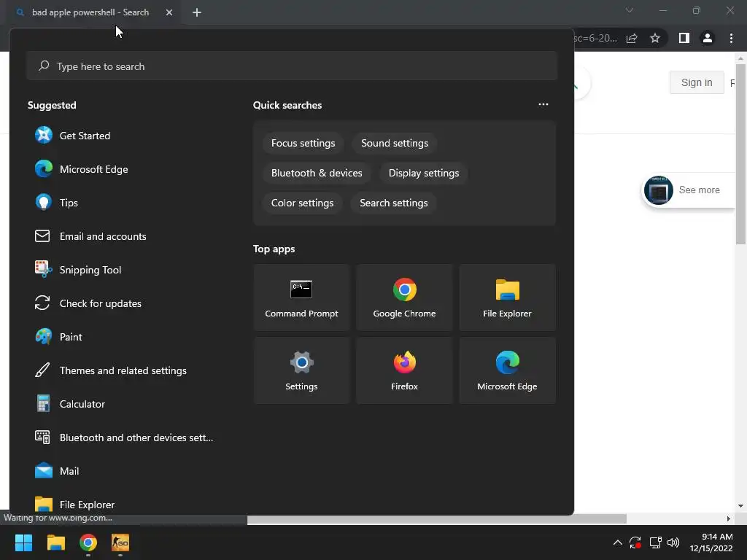Click the Type here to search field
This screenshot has width=747, height=560.
(x=292, y=66)
